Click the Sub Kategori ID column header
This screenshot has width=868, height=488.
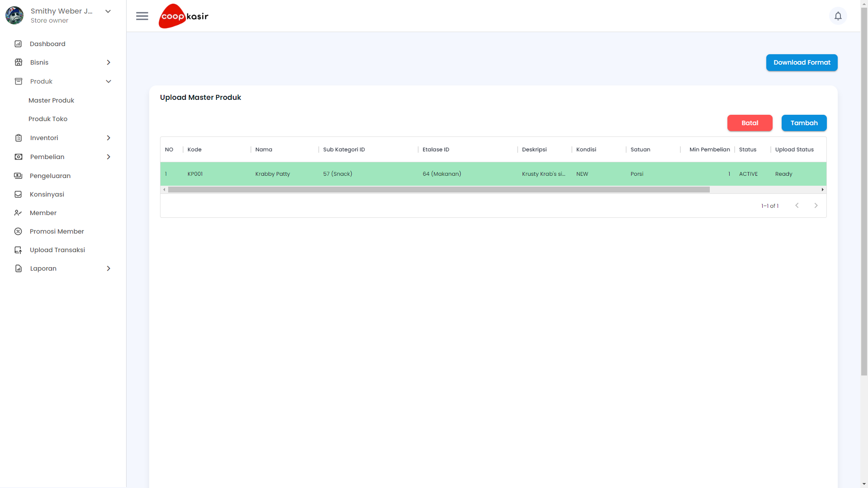[368, 150]
